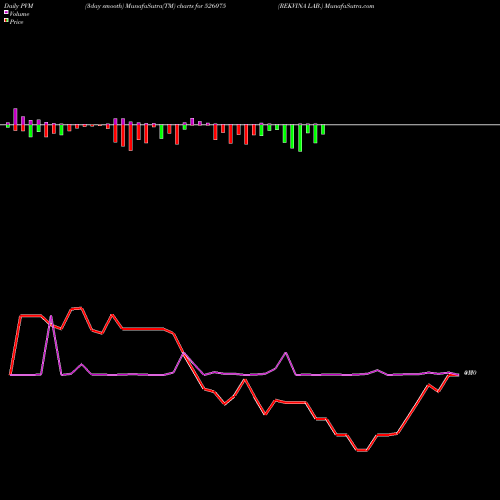
Task: Click the Price legend color swatch
Action: [x=6, y=21]
